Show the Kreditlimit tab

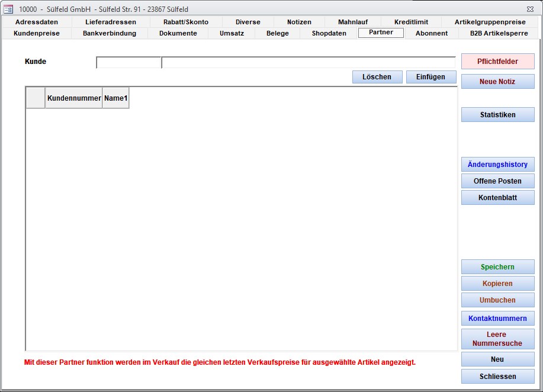tap(411, 22)
